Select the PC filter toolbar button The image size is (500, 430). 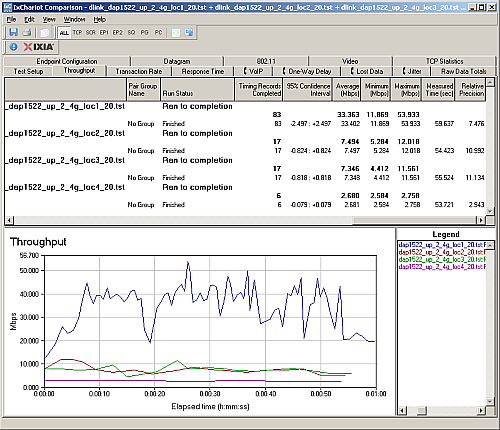158,32
